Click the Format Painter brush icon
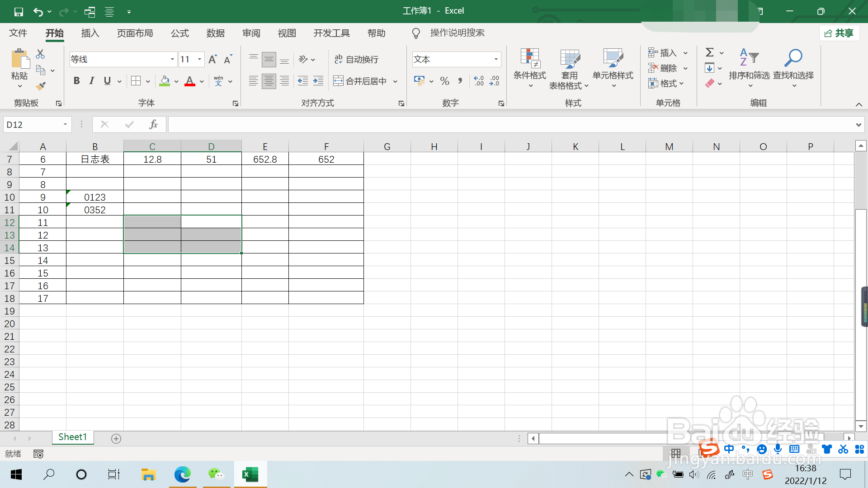 [x=41, y=86]
